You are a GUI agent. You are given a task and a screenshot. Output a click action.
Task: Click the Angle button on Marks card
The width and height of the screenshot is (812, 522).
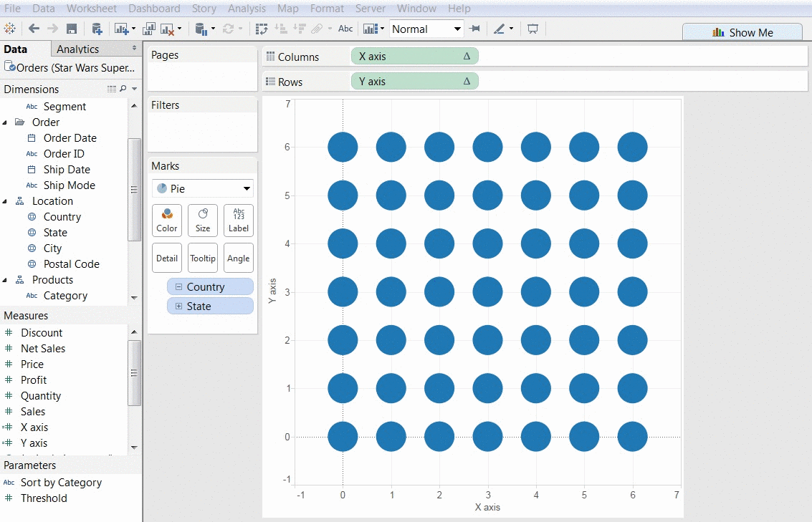pyautogui.click(x=238, y=258)
